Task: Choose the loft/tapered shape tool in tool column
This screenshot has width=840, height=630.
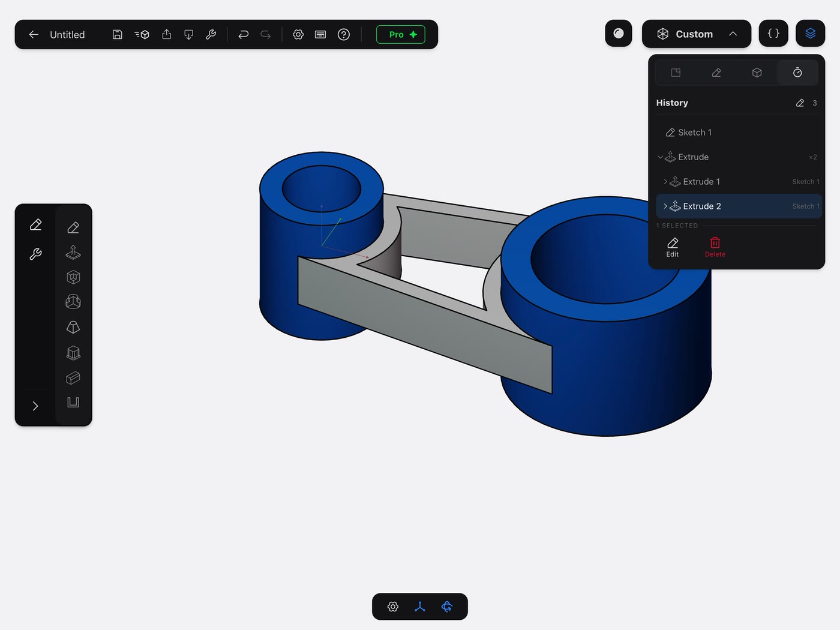Action: [73, 327]
